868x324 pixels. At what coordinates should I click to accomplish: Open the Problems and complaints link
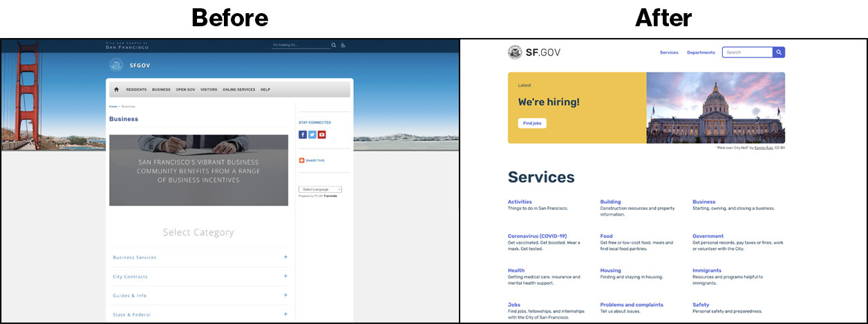632,305
